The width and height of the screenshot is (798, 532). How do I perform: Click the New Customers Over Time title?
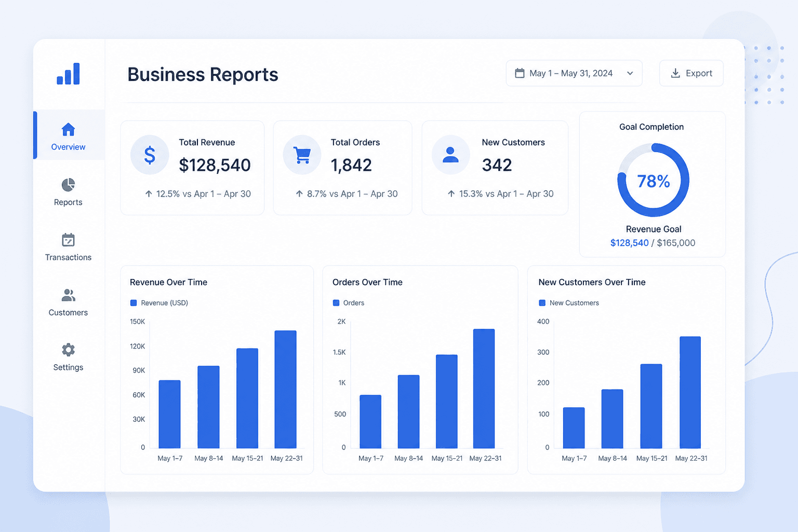(x=592, y=282)
